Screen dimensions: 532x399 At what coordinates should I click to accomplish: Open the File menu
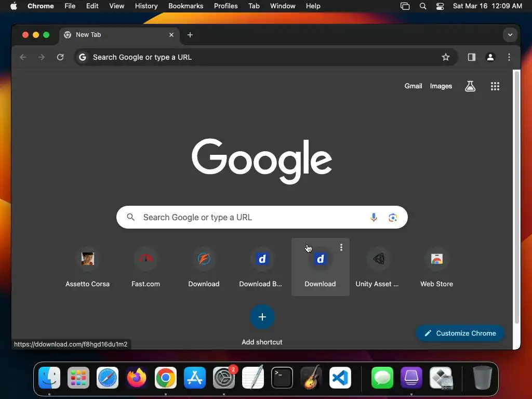[x=70, y=6]
